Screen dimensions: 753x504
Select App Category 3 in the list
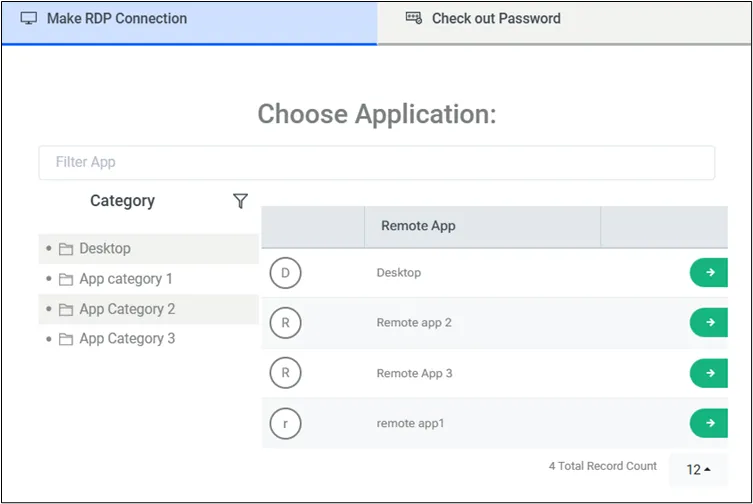tap(148, 339)
